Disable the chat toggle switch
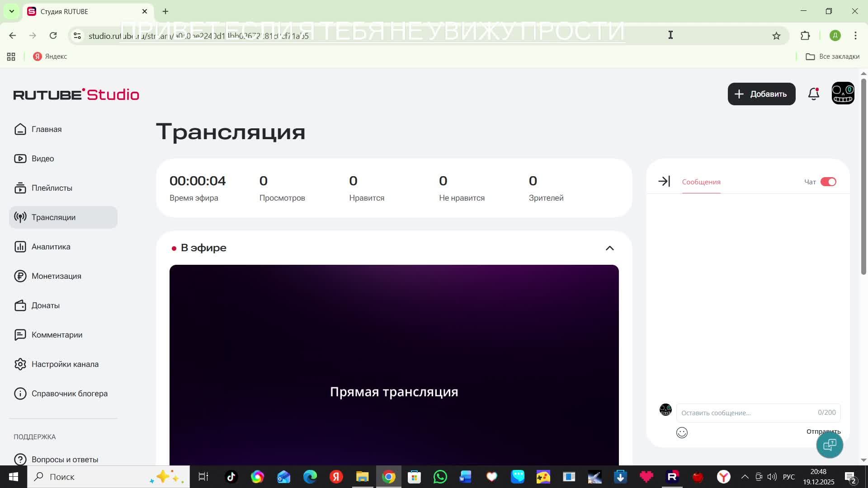 coord(828,182)
